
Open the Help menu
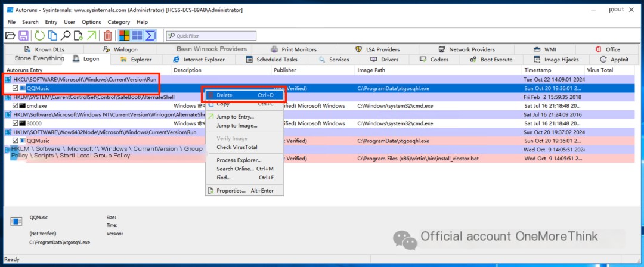click(142, 22)
